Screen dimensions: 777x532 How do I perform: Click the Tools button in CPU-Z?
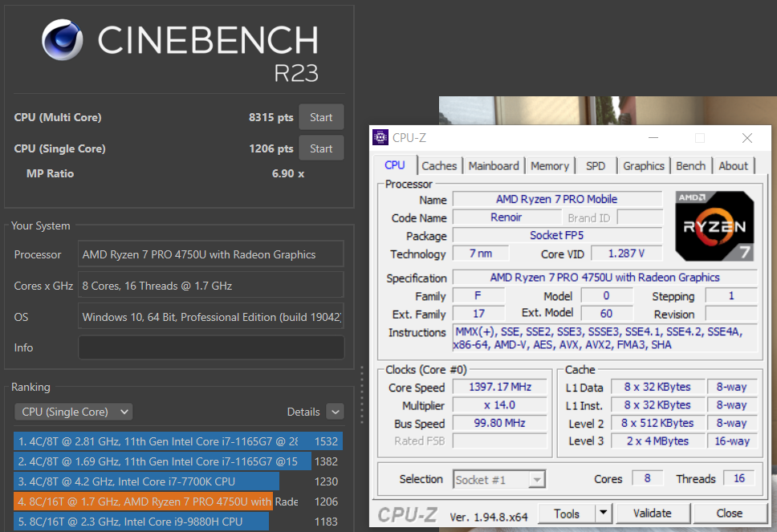(567, 514)
